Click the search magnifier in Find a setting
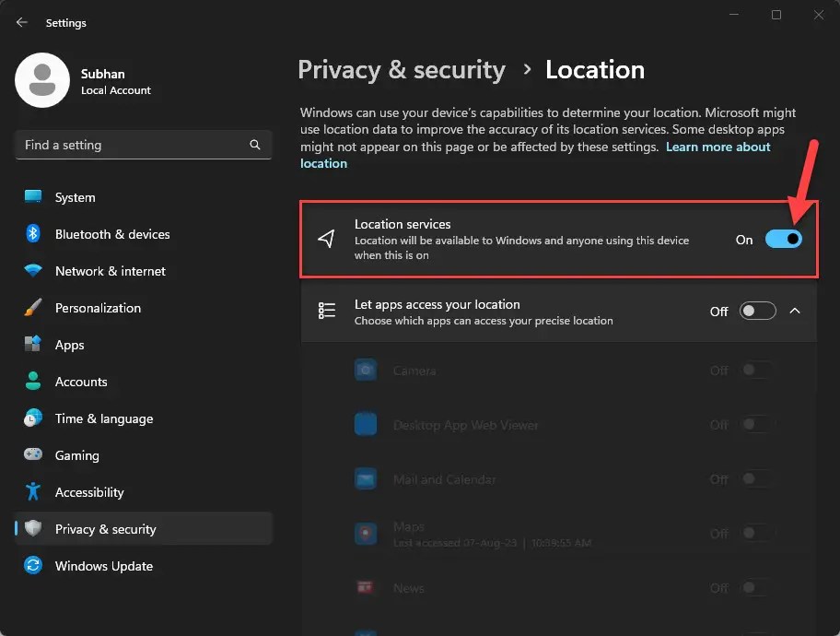This screenshot has width=840, height=636. (x=254, y=145)
